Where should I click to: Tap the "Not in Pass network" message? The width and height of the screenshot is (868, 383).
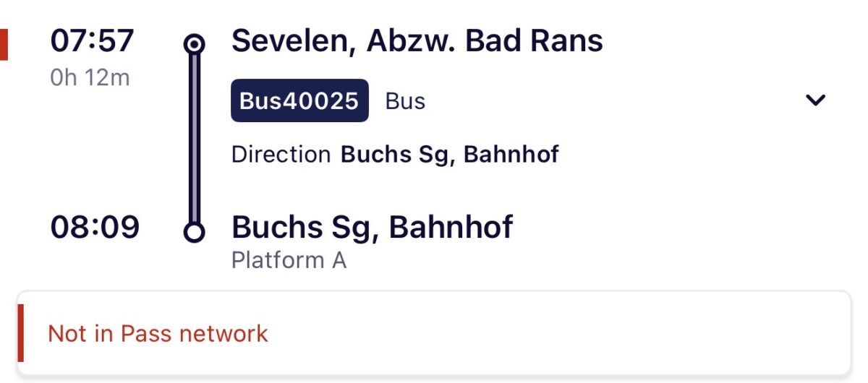point(158,334)
